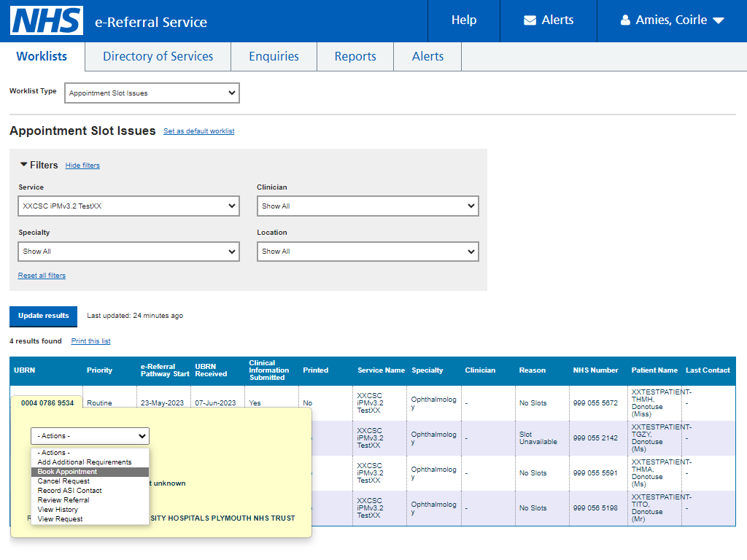Open the Worklist Type dropdown

[x=152, y=93]
